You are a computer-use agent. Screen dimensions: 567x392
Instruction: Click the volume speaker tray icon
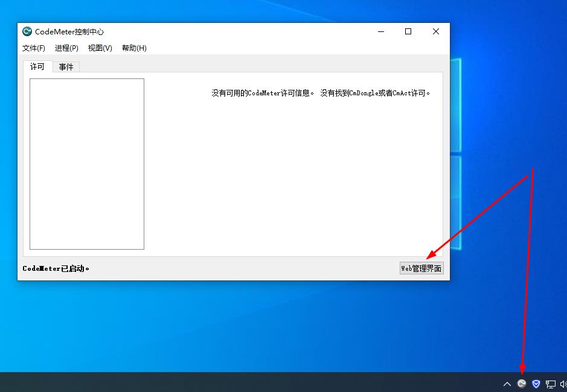click(x=563, y=384)
